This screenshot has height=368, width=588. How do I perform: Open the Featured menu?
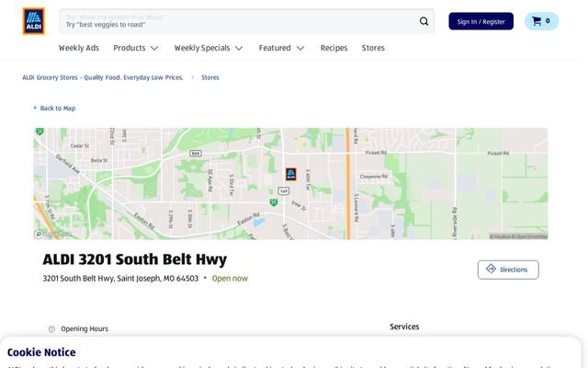(275, 48)
